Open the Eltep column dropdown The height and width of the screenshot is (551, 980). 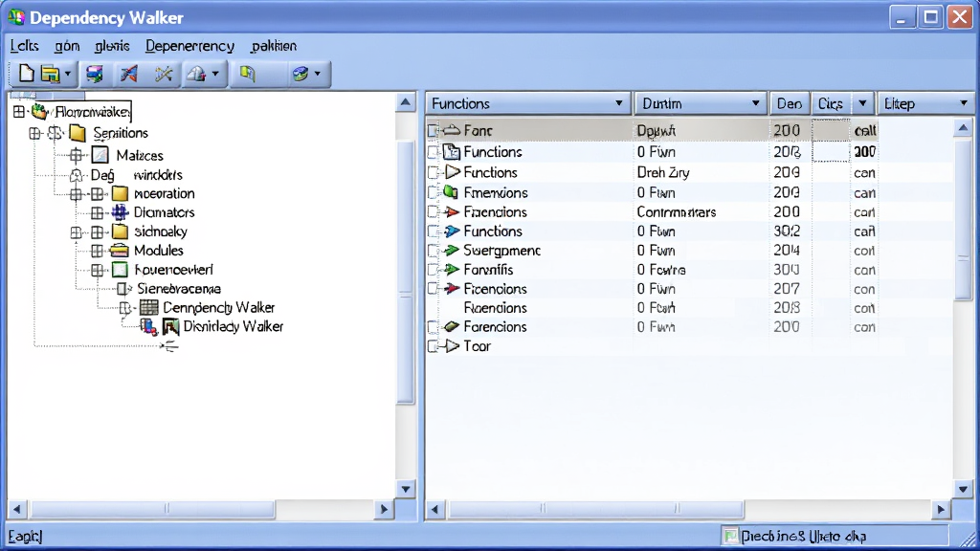tap(963, 103)
